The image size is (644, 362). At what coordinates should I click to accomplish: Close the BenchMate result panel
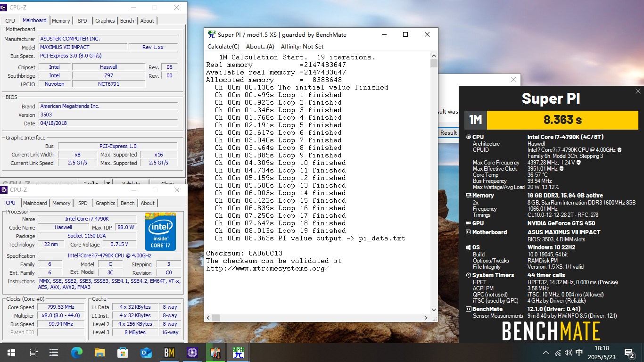(638, 91)
